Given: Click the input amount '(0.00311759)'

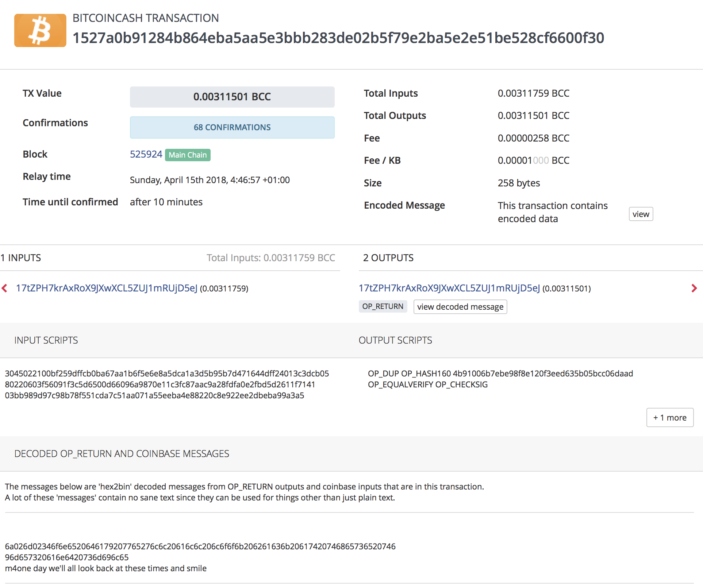Looking at the screenshot, I should (224, 289).
